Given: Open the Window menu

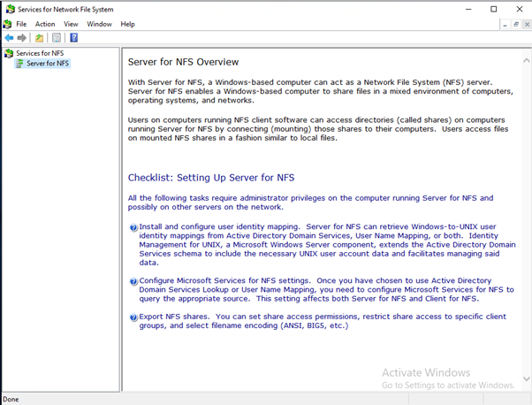Looking at the screenshot, I should click(99, 24).
